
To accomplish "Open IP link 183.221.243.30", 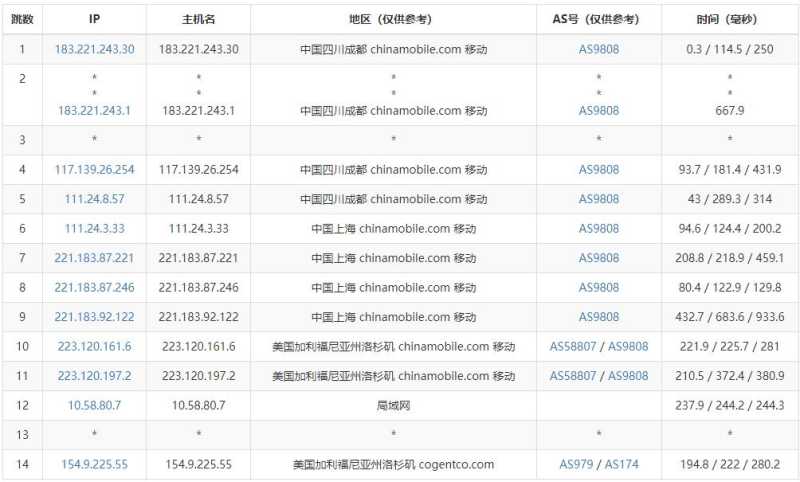I will click(94, 49).
